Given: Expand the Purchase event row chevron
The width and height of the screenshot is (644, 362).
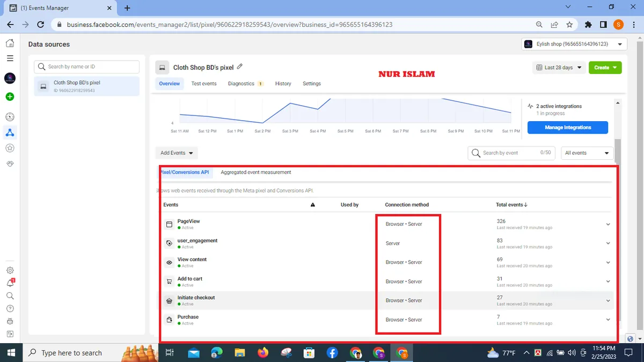Looking at the screenshot, I should click(608, 320).
